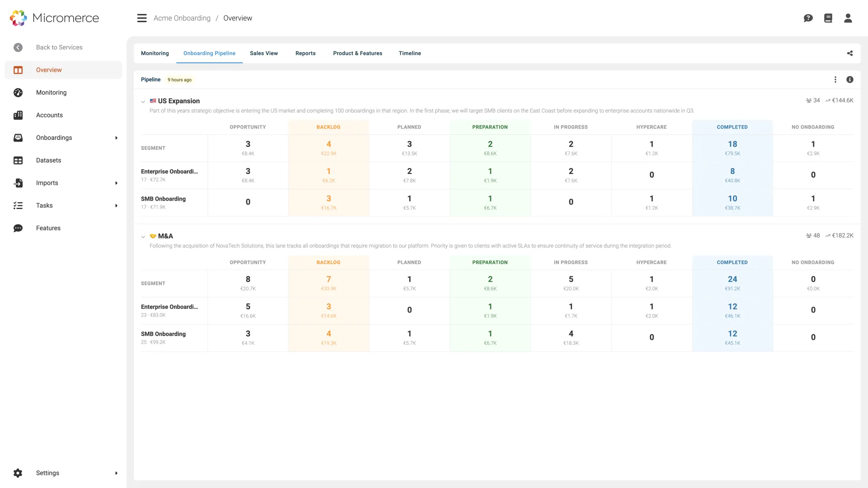The image size is (868, 488).
Task: Collapse the M&A lane
Action: point(143,237)
